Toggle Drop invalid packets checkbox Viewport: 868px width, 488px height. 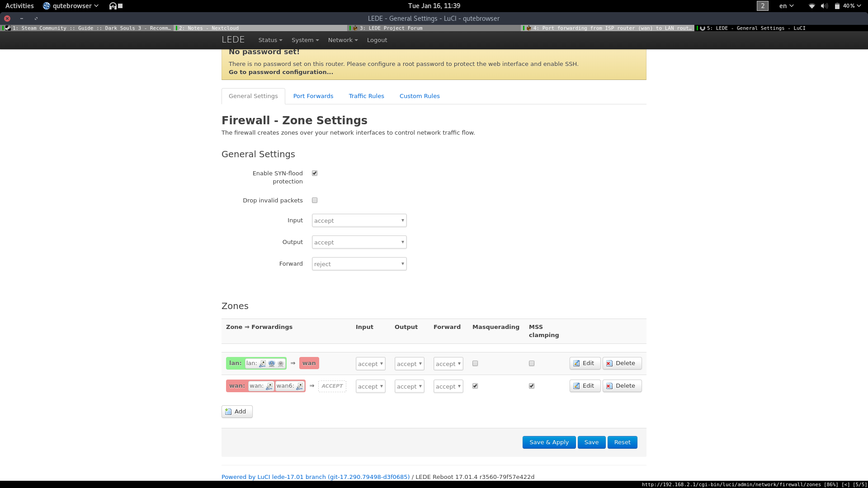pyautogui.click(x=315, y=200)
